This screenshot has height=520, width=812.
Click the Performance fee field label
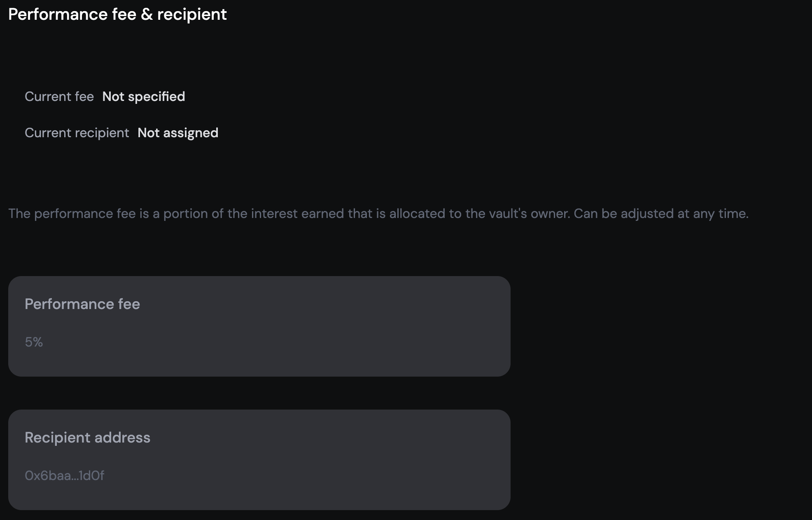(x=82, y=304)
